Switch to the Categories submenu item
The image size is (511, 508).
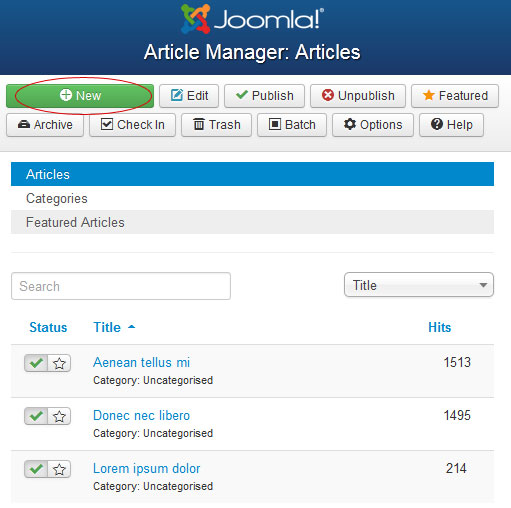point(252,198)
